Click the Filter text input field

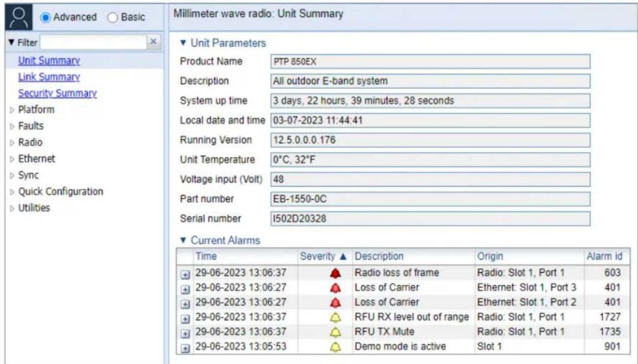pyautogui.click(x=94, y=42)
